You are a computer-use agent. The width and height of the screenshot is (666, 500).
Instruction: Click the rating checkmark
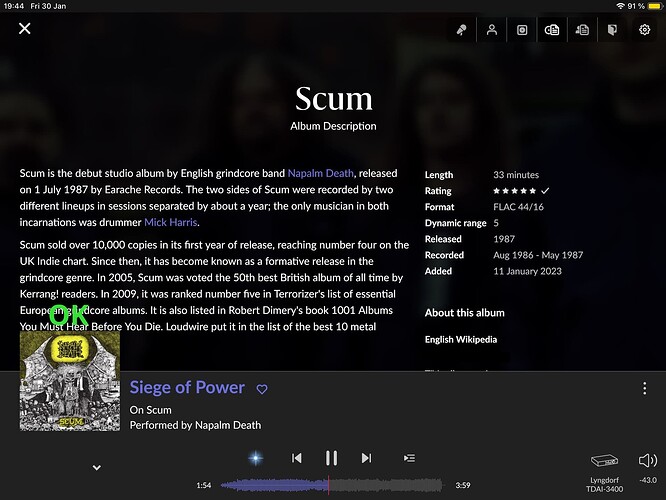[545, 191]
